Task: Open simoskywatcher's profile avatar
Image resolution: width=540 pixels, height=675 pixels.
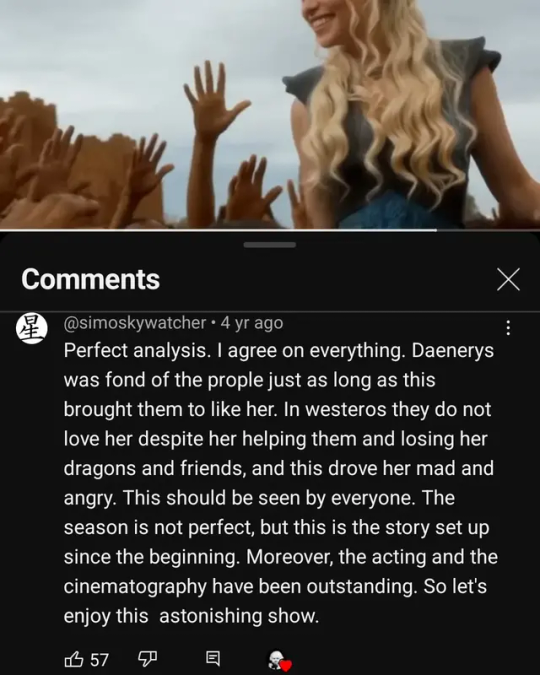Action: 31,328
